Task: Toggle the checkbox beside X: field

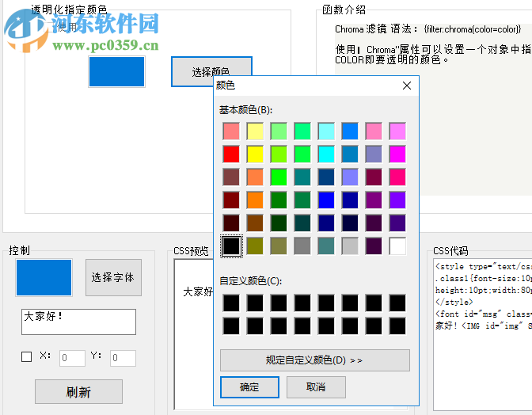Action: click(26, 356)
